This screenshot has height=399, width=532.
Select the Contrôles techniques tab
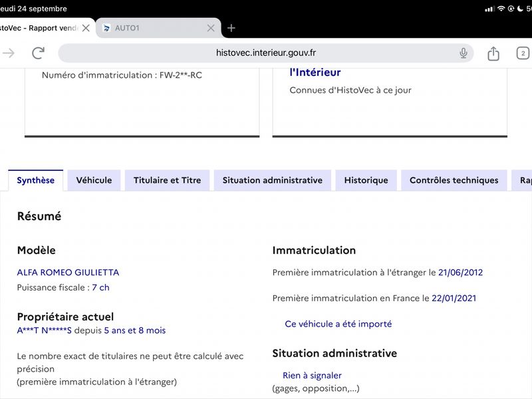454,180
